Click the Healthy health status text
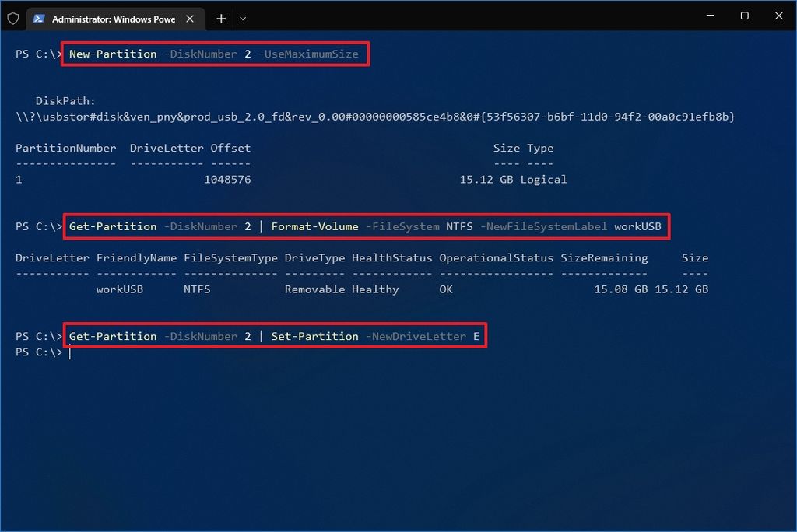Viewport: 797px width, 532px height. [x=375, y=289]
